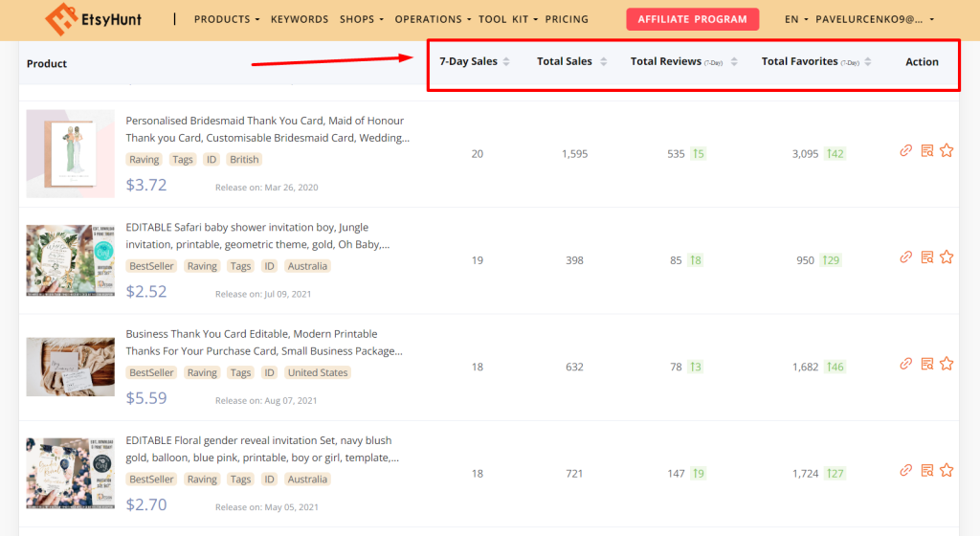Go to Keywords menu item
The image size is (980, 536).
pos(300,19)
